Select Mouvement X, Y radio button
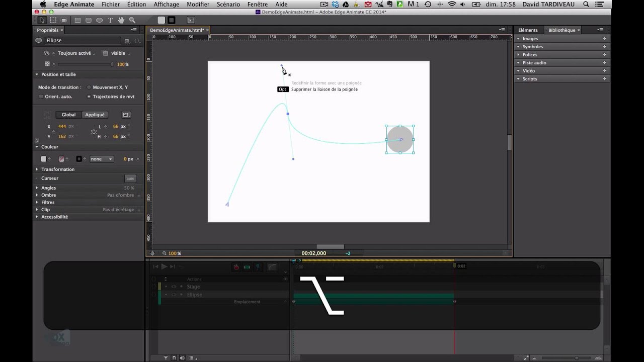 point(89,87)
